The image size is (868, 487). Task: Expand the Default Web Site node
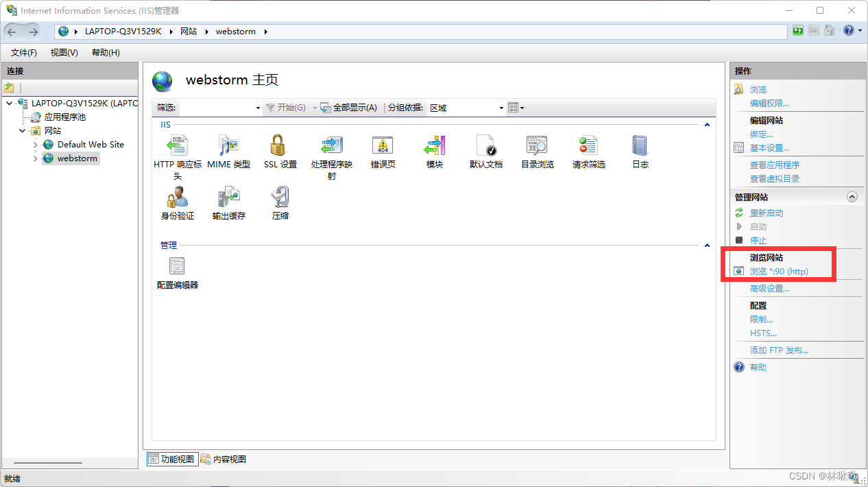coord(36,145)
